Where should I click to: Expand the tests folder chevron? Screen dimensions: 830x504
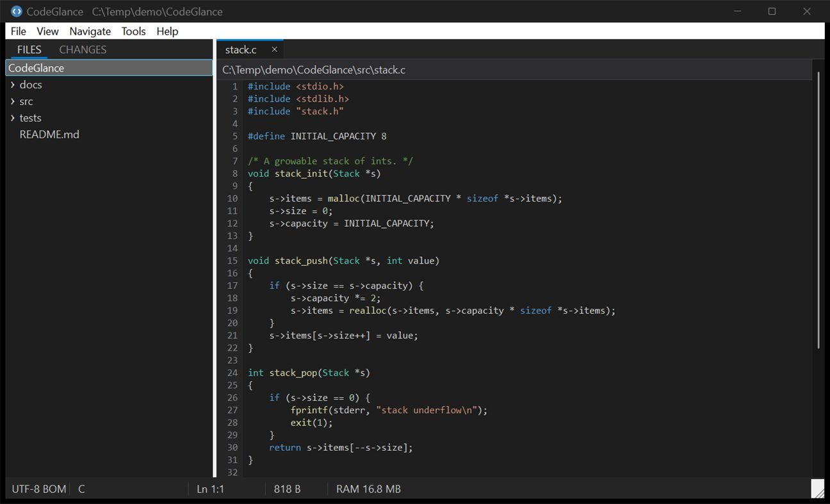[x=13, y=118]
